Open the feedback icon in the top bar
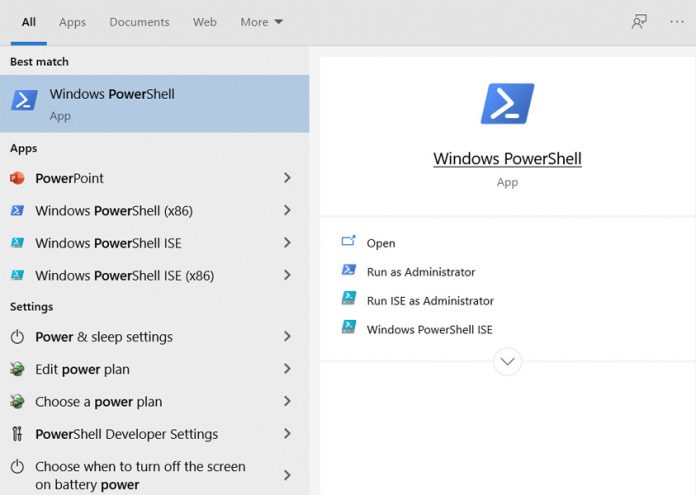This screenshot has width=696, height=495. [639, 21]
